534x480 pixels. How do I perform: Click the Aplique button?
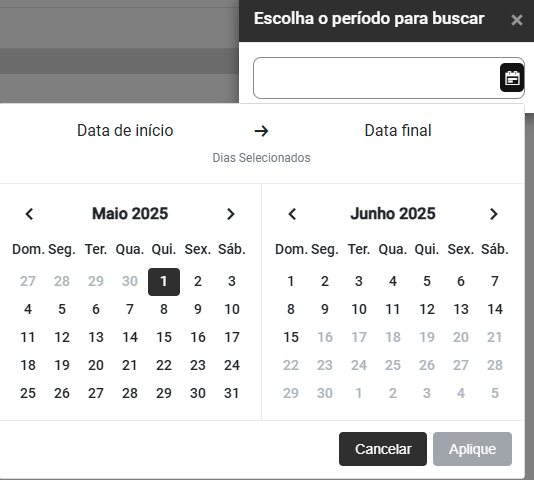pos(472,449)
